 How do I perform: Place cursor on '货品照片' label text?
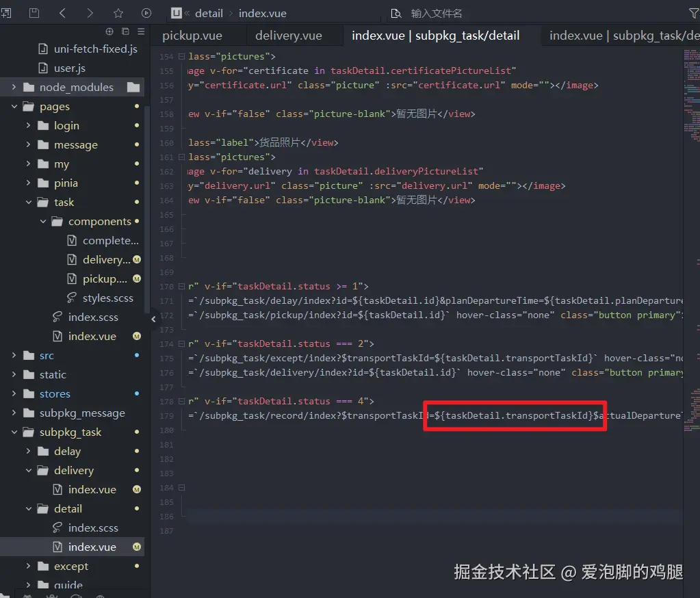pyautogui.click(x=279, y=143)
